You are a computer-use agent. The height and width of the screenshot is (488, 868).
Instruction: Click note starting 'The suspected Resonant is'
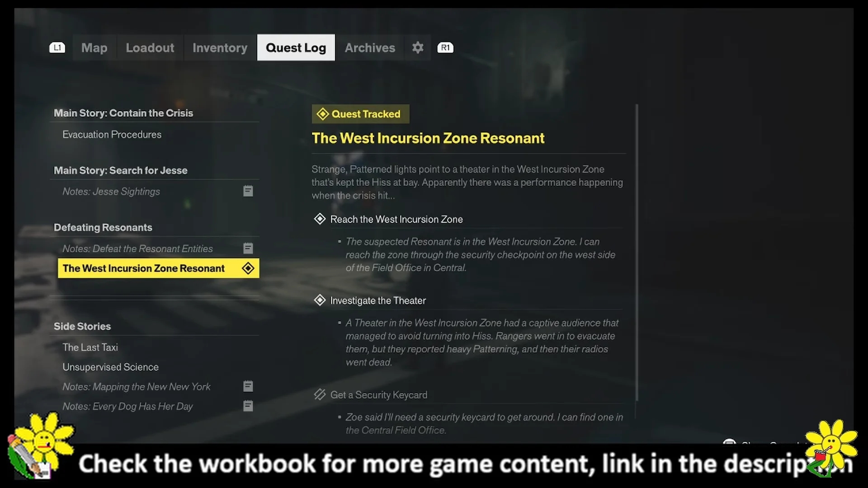pyautogui.click(x=481, y=254)
